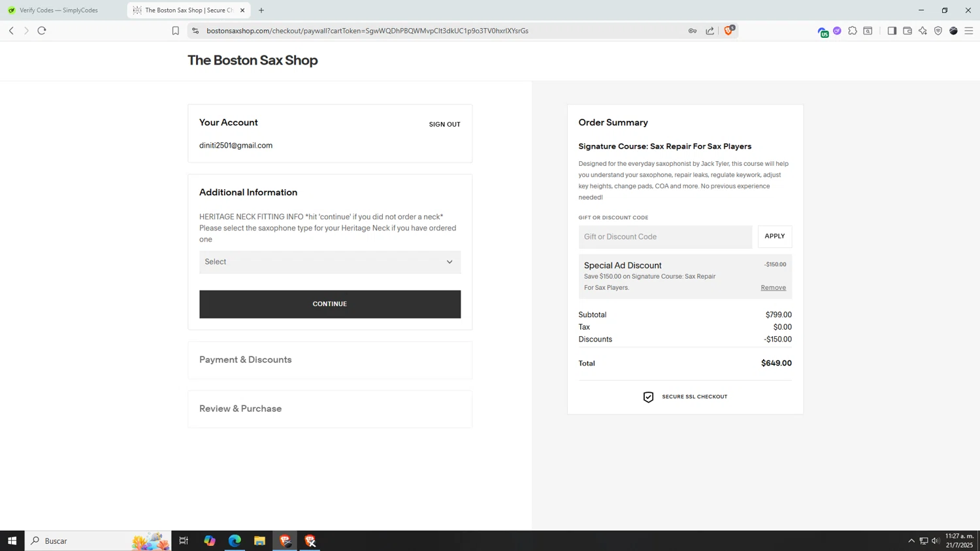Click APPLY discount button
980x551 pixels.
775,236
